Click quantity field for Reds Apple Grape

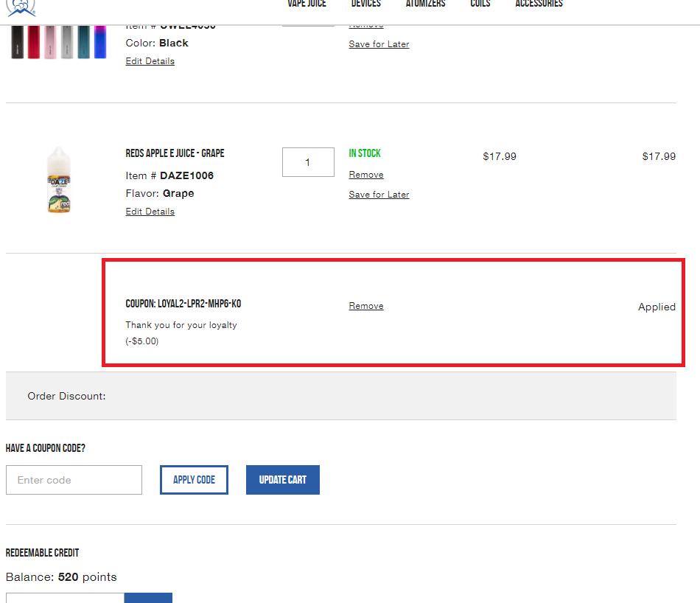click(308, 162)
